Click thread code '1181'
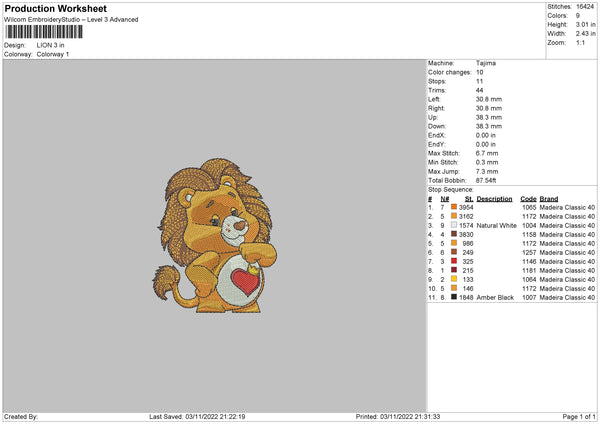The image size is (600, 424). click(x=529, y=271)
